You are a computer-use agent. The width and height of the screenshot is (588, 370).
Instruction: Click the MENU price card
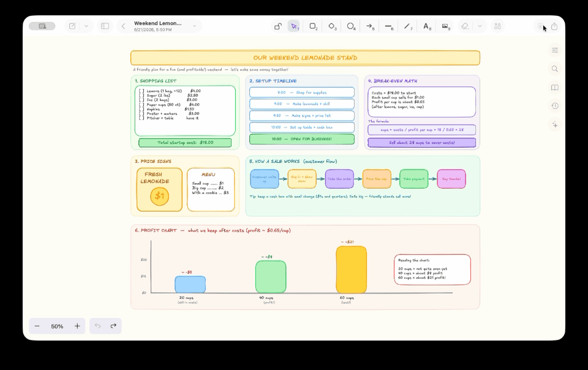click(x=211, y=190)
